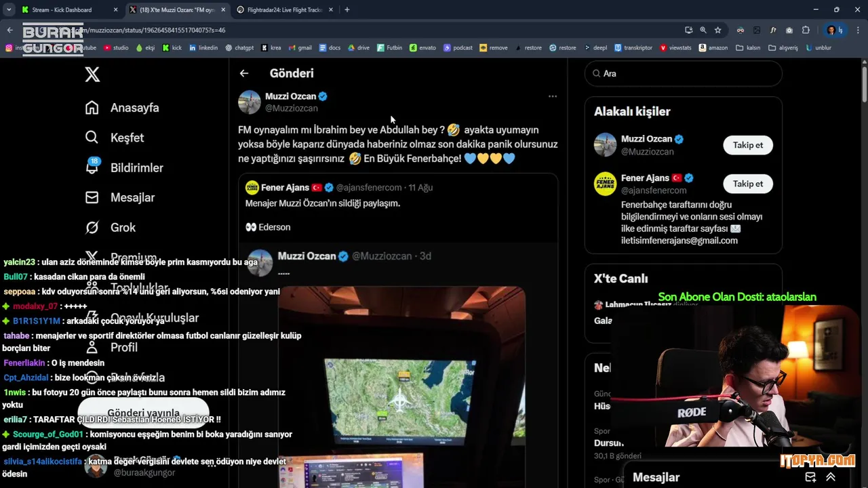Follow Fener Ajans with Takip et
The image size is (868, 488).
click(748, 184)
